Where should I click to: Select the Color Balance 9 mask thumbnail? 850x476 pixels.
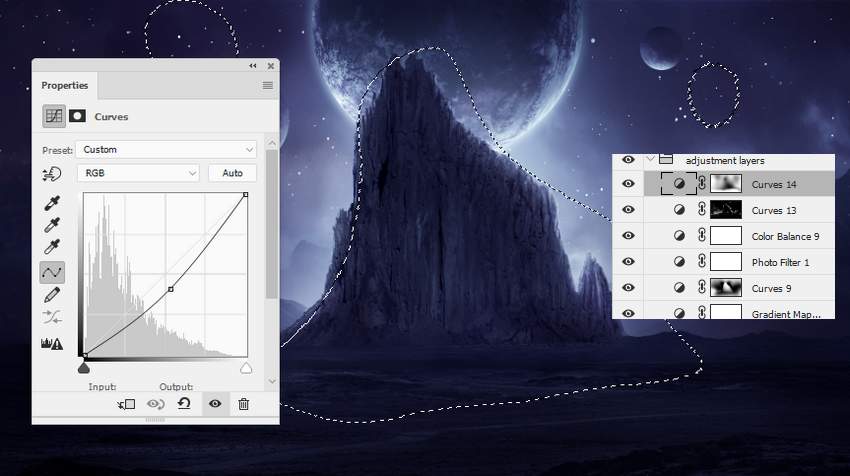pos(726,236)
